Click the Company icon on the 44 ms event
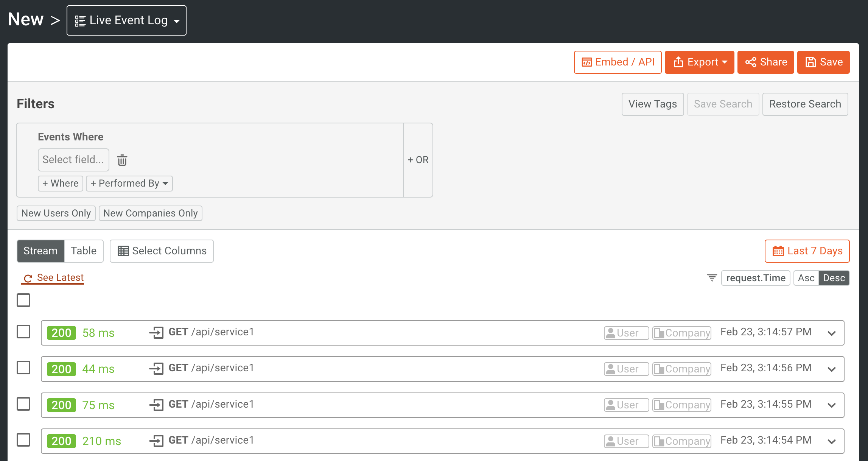868x461 pixels. 659,369
